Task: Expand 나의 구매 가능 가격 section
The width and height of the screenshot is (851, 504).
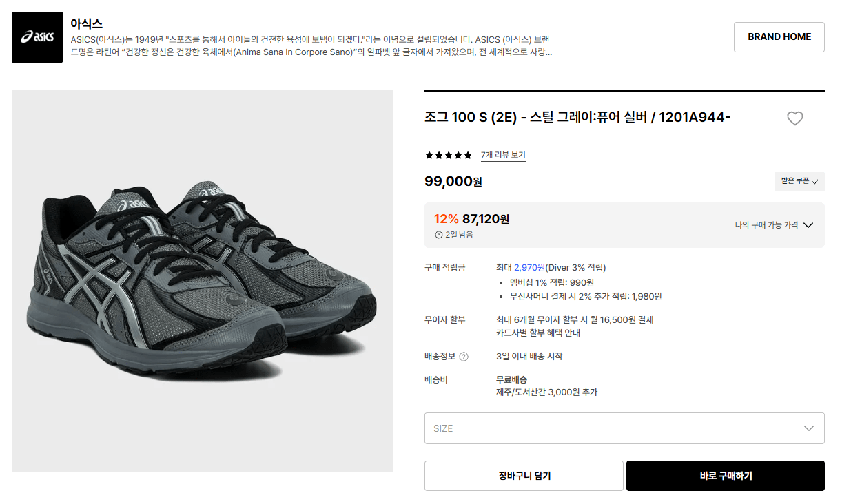Action: coord(774,225)
